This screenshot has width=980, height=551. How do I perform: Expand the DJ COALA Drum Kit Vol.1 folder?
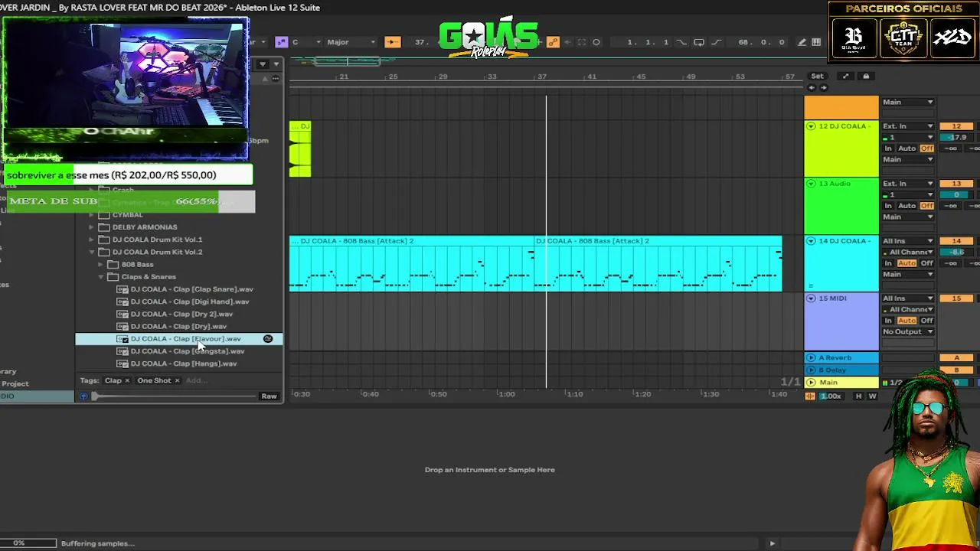point(92,240)
